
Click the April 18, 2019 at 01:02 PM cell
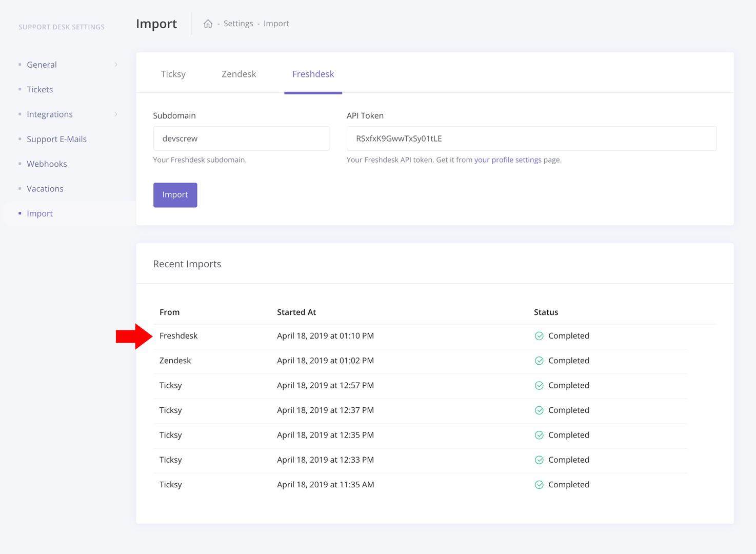click(x=325, y=361)
